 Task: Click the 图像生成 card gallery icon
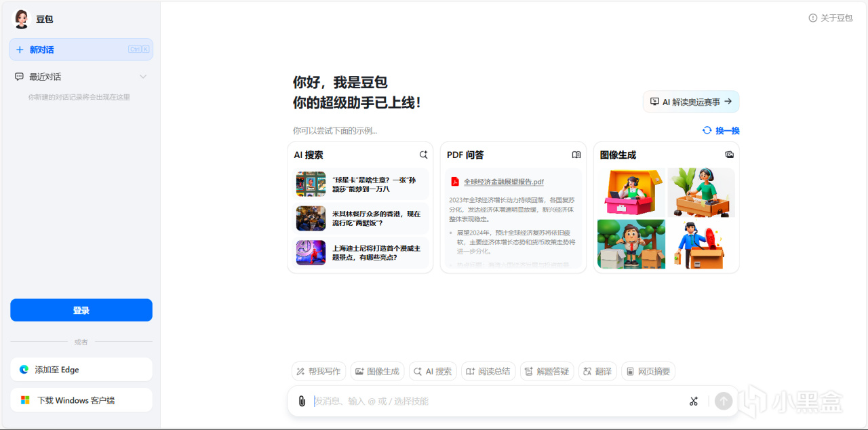tap(730, 155)
